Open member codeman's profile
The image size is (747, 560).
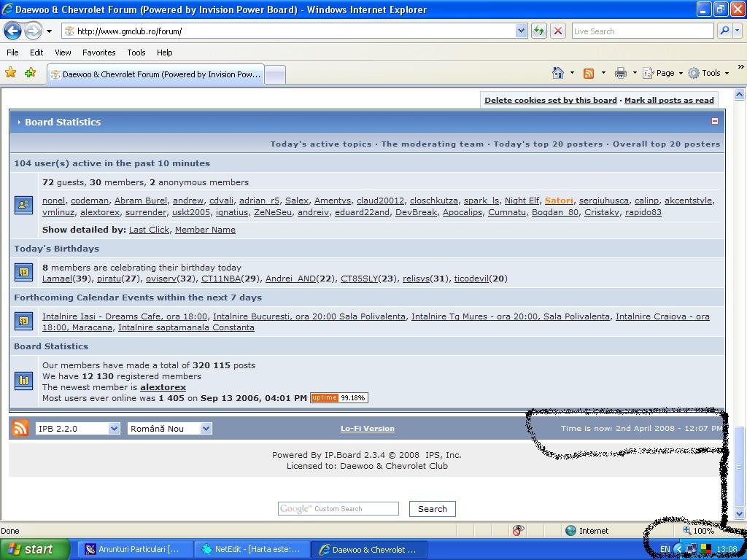pos(90,201)
